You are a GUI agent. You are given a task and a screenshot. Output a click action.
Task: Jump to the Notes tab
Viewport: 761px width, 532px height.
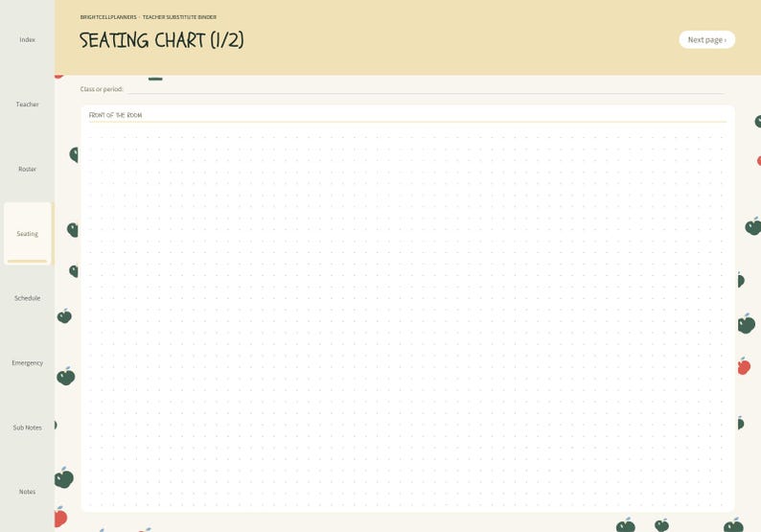[x=27, y=492]
